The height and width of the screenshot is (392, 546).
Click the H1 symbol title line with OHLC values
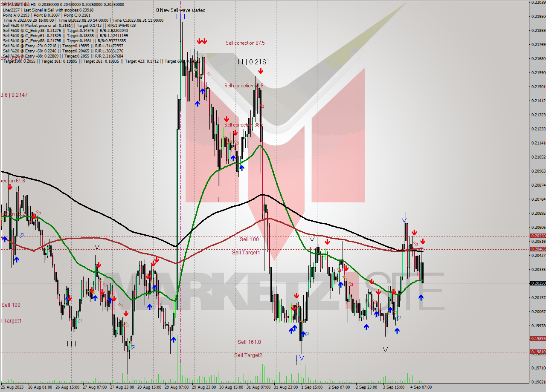click(x=63, y=4)
